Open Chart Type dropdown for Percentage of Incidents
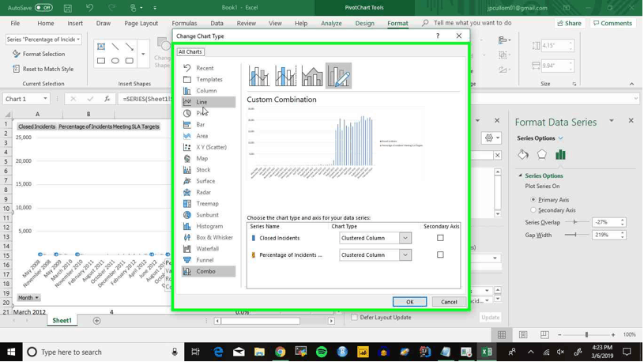This screenshot has width=644, height=362. click(405, 255)
